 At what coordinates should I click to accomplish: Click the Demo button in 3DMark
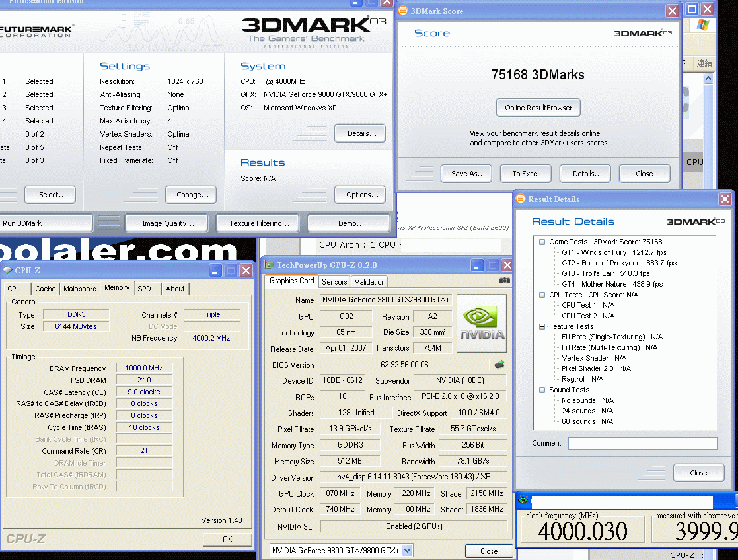click(349, 223)
